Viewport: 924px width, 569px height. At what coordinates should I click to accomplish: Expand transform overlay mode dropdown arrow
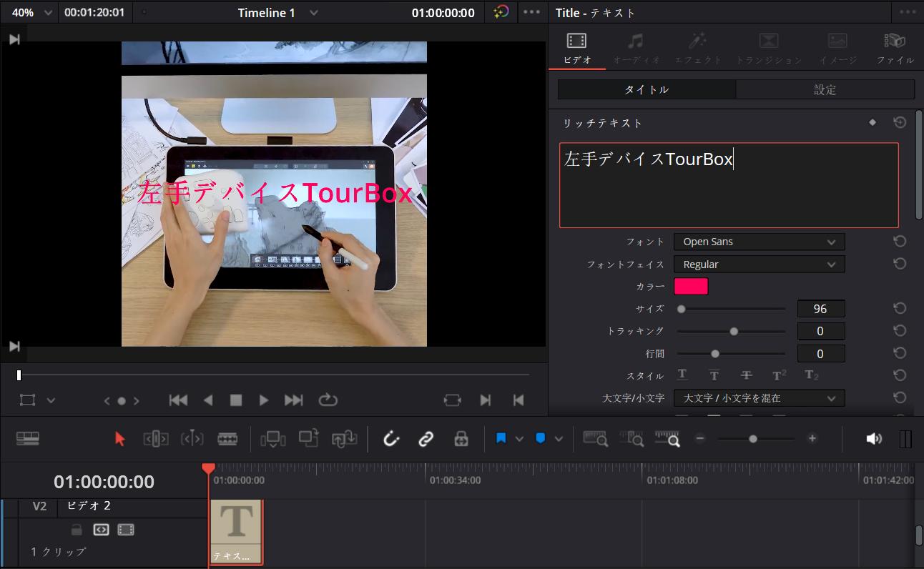pos(51,400)
